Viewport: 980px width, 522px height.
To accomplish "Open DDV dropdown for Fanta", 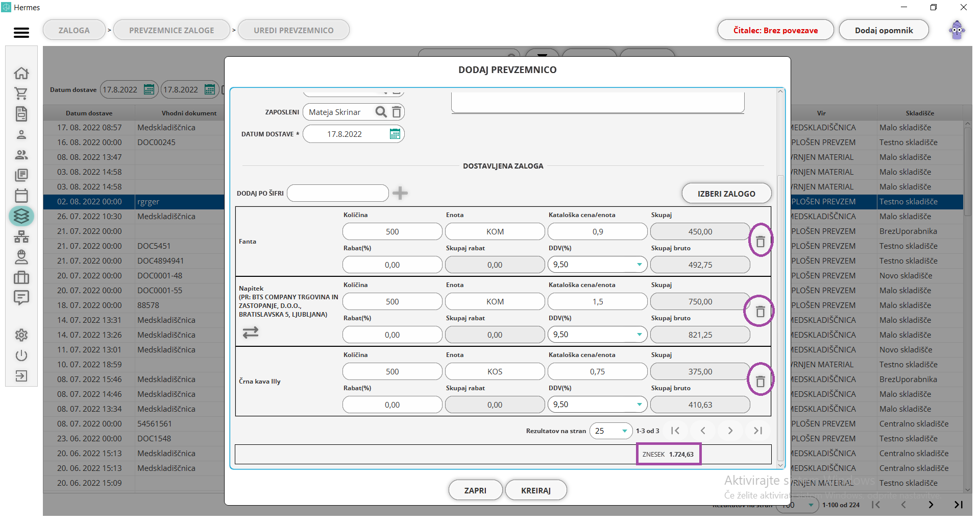I will (639, 265).
